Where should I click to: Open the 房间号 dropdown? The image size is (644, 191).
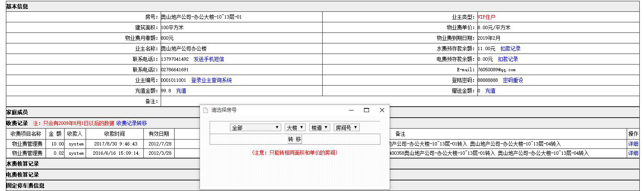(x=347, y=127)
